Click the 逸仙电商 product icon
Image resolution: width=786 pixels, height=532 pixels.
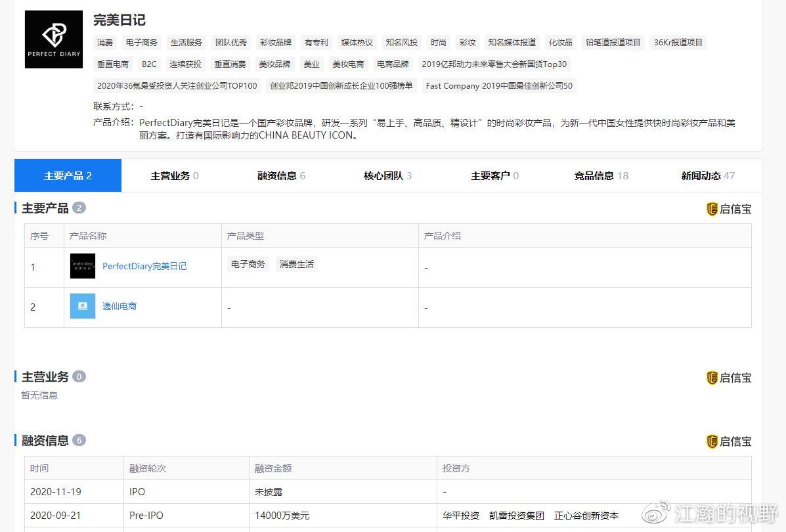click(83, 306)
